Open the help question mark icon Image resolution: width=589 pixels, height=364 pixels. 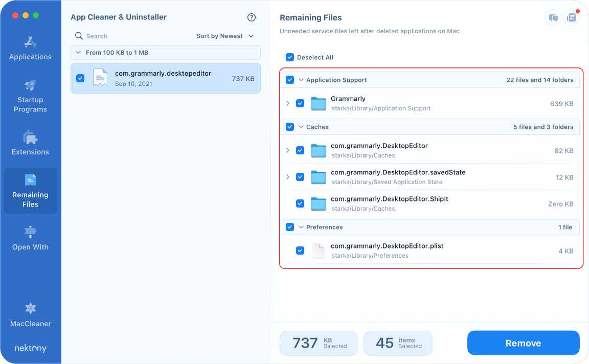point(252,17)
